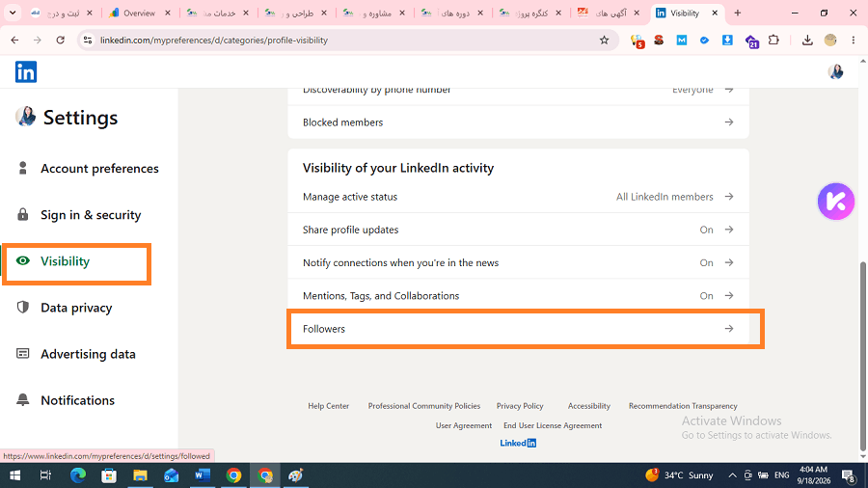The image size is (868, 488).
Task: View site information icon in address bar
Action: pos(88,40)
